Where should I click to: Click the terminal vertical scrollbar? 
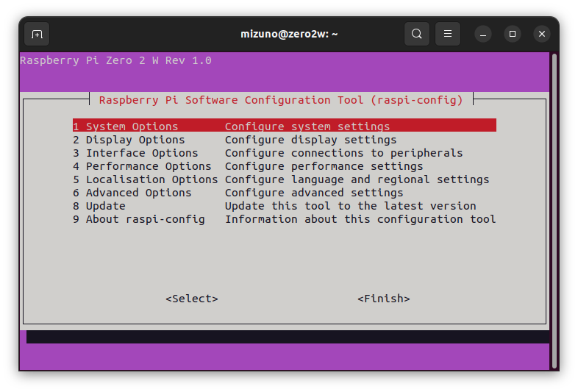[x=554, y=211]
